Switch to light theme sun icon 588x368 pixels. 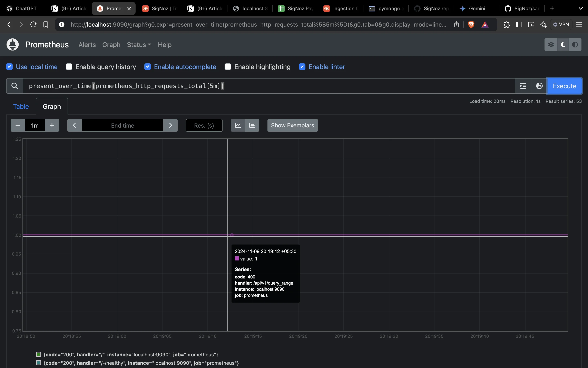[x=551, y=45]
